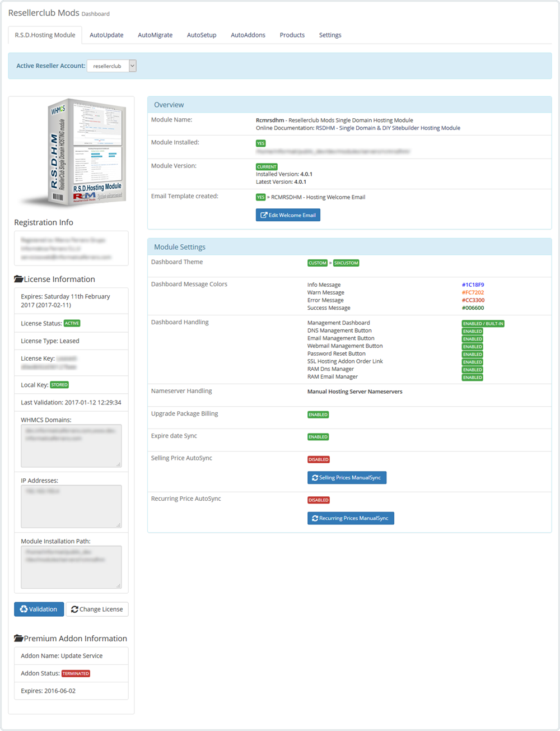
Task: Click the Last Validation timestamp row
Action: (x=71, y=402)
